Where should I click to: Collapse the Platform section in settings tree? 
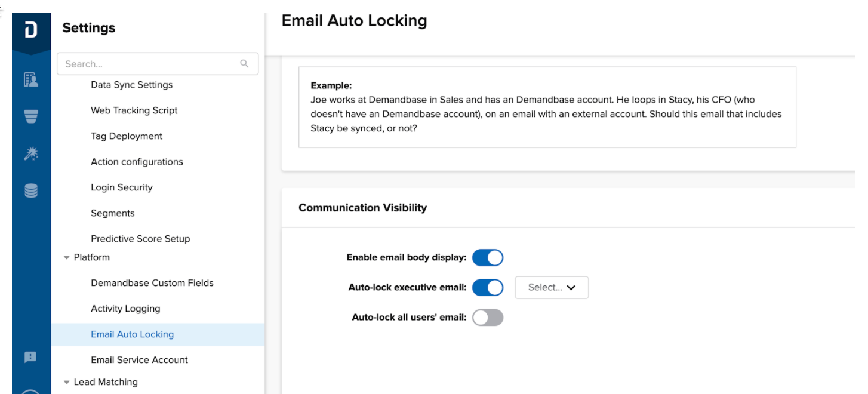pyautogui.click(x=67, y=258)
